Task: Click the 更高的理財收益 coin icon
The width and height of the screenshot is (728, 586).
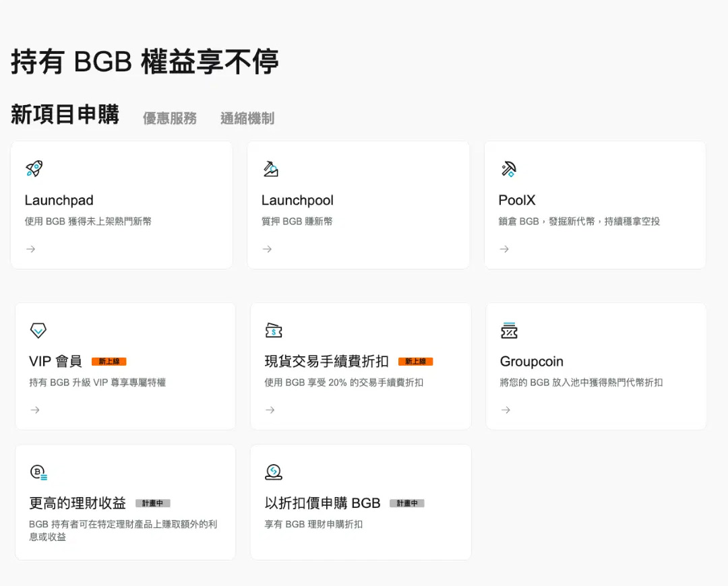Action: [x=38, y=472]
